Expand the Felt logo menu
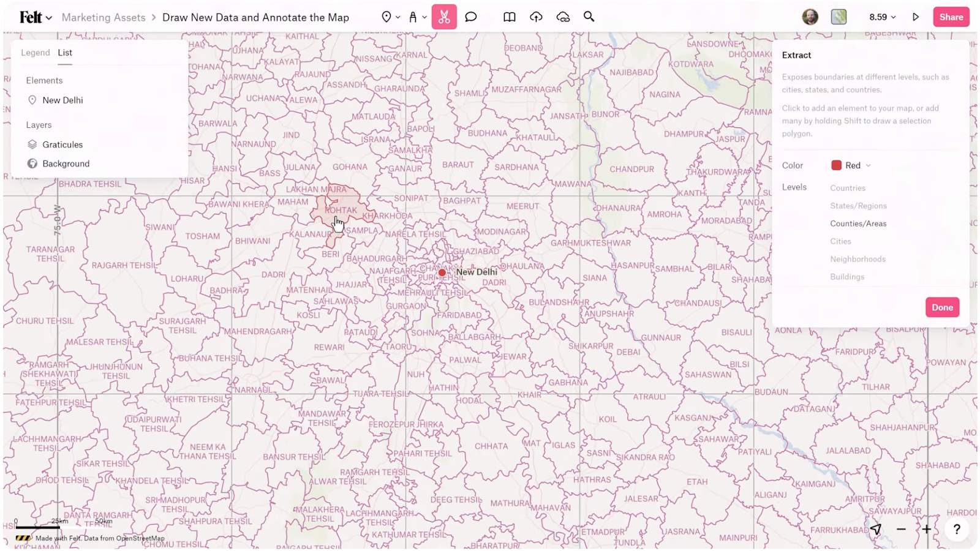980x551 pixels. [x=34, y=17]
